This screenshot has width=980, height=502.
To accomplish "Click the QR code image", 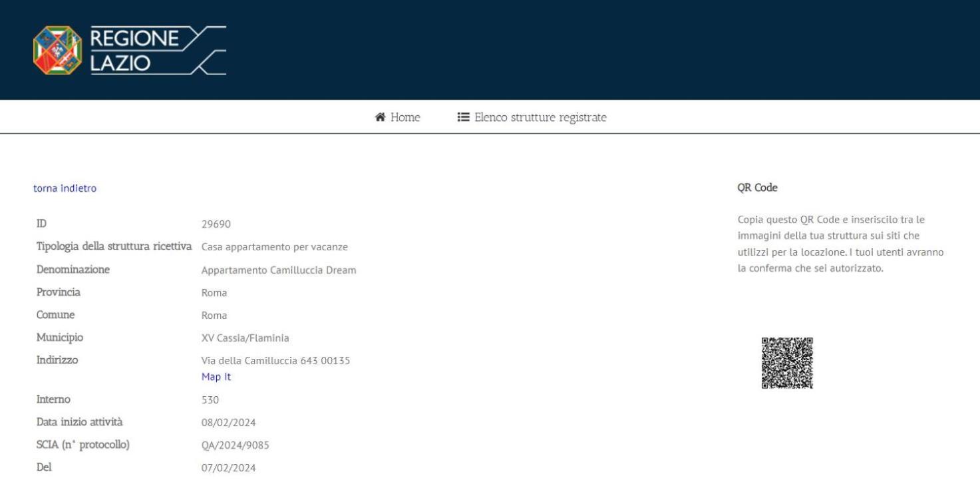I will point(787,363).
